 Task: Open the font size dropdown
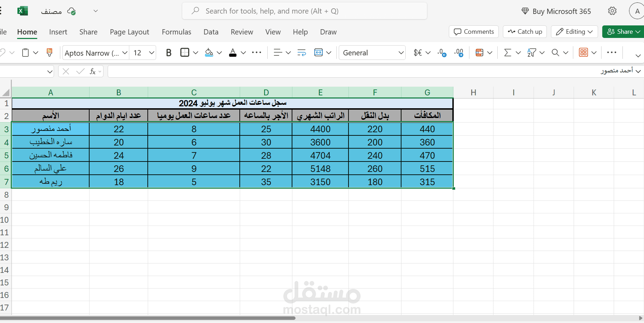(152, 53)
